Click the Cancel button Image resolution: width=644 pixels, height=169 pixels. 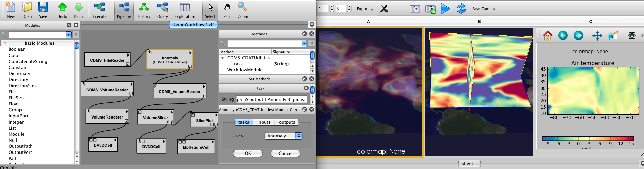[285, 153]
